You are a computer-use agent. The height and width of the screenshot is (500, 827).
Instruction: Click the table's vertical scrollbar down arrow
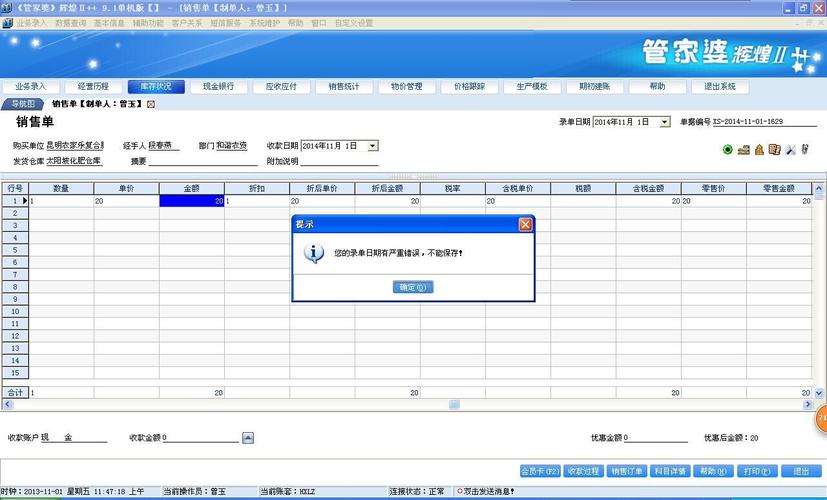tap(819, 393)
